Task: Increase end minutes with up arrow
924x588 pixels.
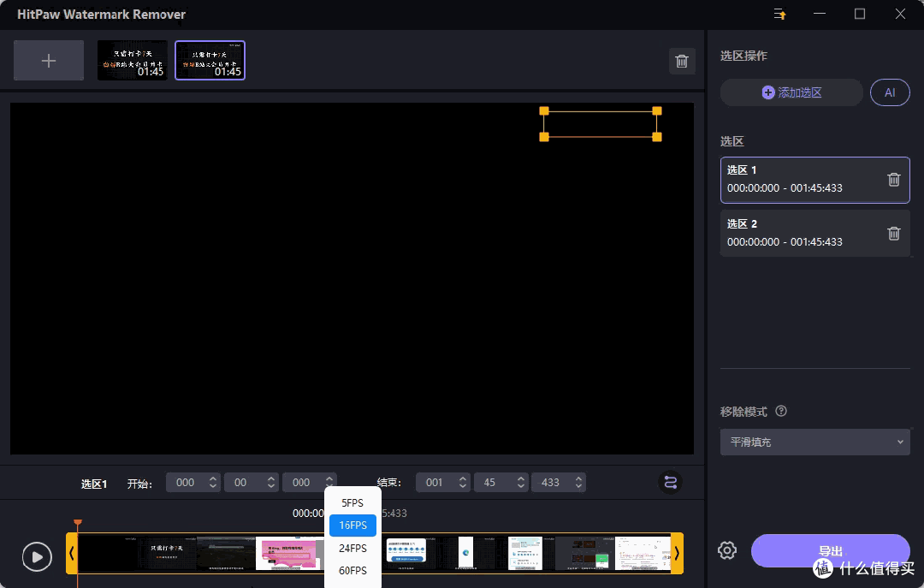Action: [463, 478]
